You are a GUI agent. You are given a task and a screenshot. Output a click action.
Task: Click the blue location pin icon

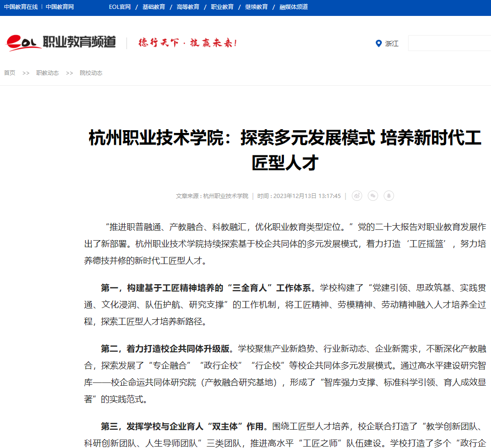pos(379,44)
